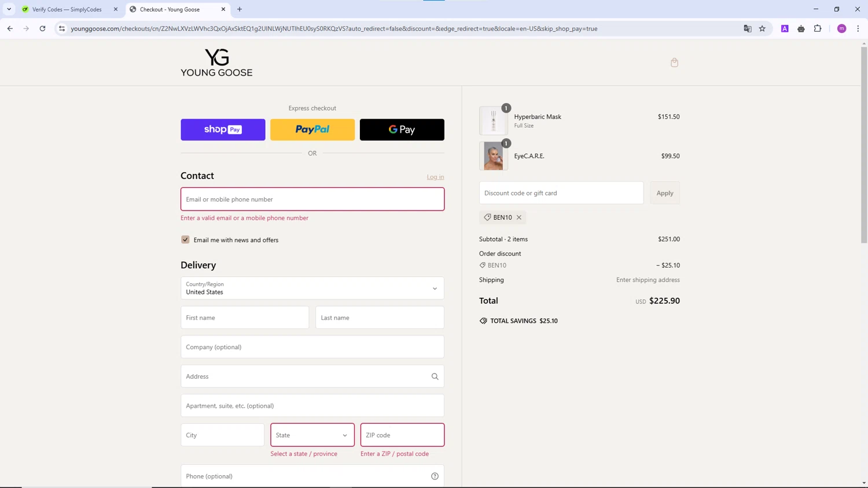Focus the Discount code or gift card field
Screen dimensions: 868x488
tap(561, 193)
